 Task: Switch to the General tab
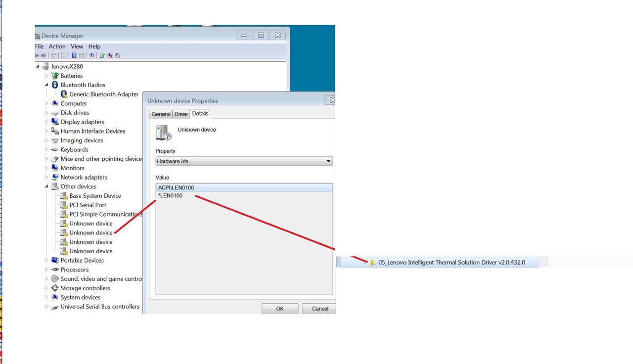(161, 114)
